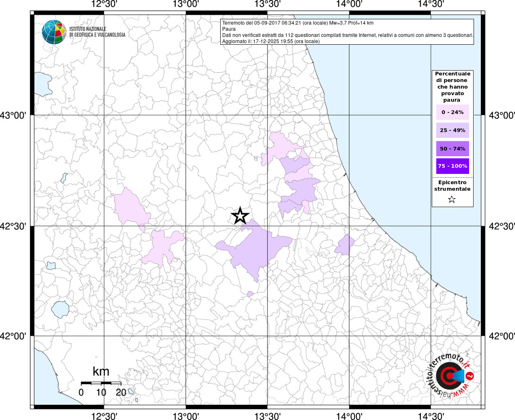Screen dimensions: 515x420
Task: Click the scale bar '20' value
Action: tap(121, 393)
